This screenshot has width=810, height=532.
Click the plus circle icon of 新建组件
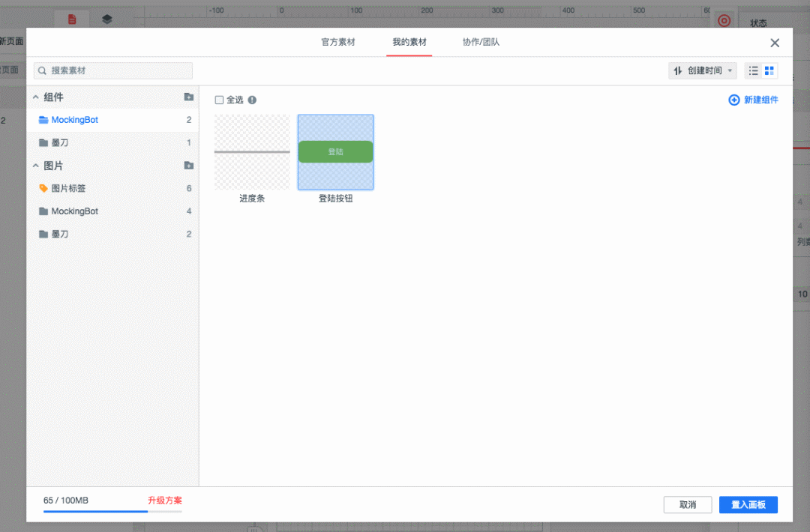[x=733, y=100]
